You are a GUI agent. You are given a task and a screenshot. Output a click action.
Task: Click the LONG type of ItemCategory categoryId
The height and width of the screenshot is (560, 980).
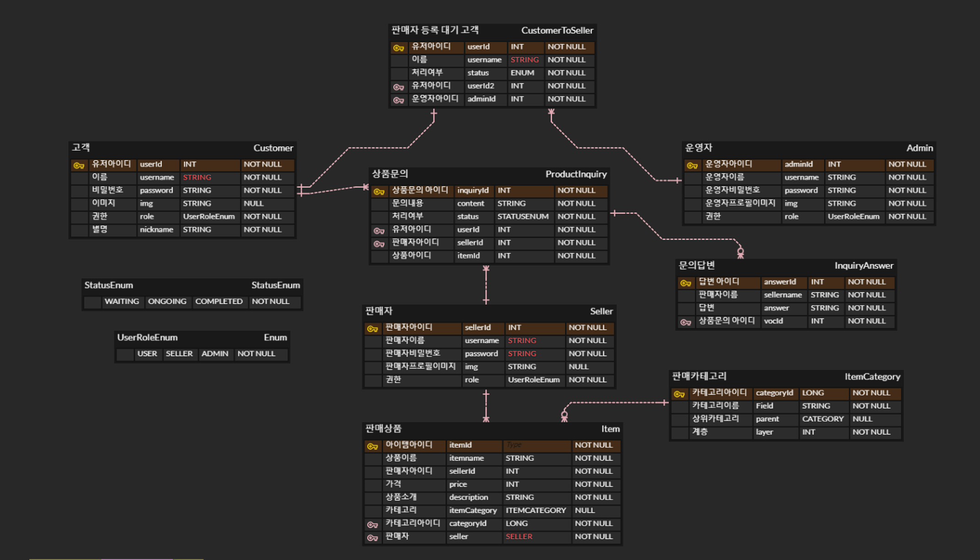pos(813,393)
